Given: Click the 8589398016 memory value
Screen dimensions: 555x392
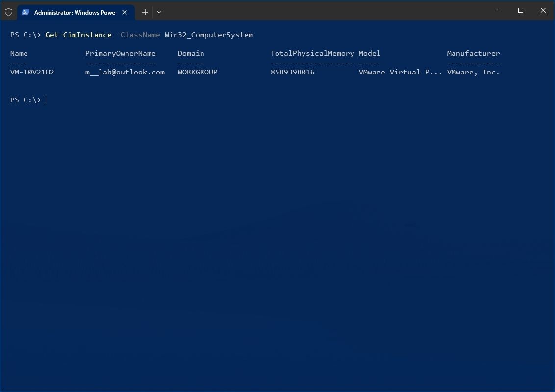Looking at the screenshot, I should point(292,72).
